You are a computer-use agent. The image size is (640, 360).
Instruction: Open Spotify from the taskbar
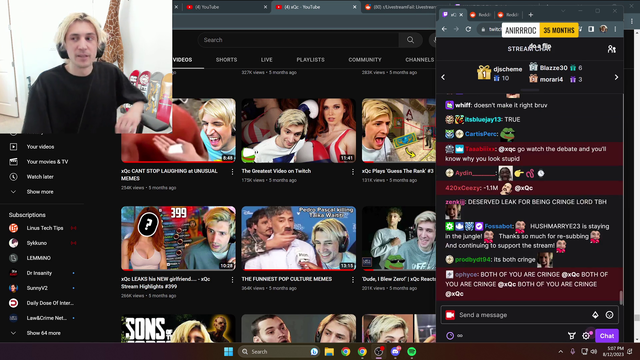tap(411, 351)
